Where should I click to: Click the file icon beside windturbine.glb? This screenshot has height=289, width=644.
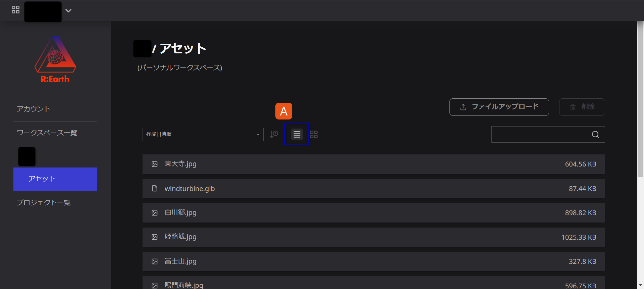click(155, 188)
